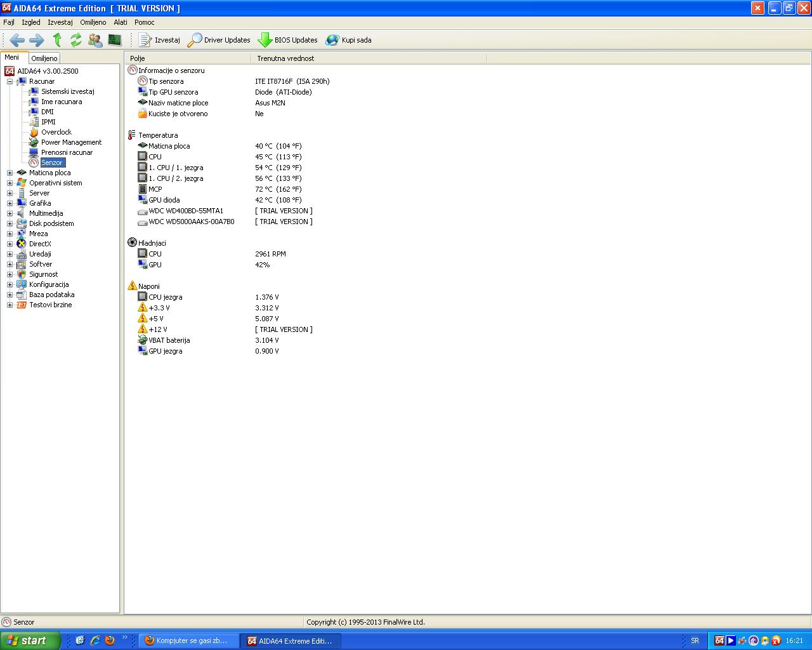Select the +12 V voltage row
The image size is (812, 650).
click(x=225, y=329)
